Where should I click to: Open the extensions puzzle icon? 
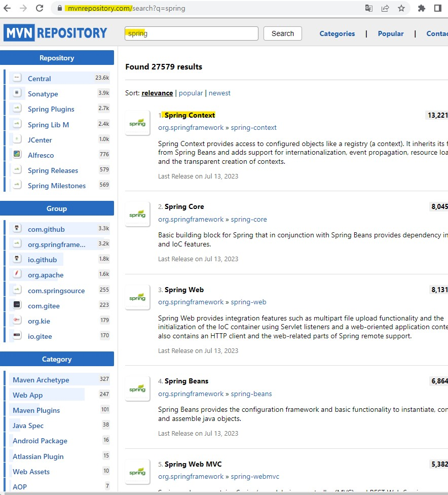click(x=422, y=8)
